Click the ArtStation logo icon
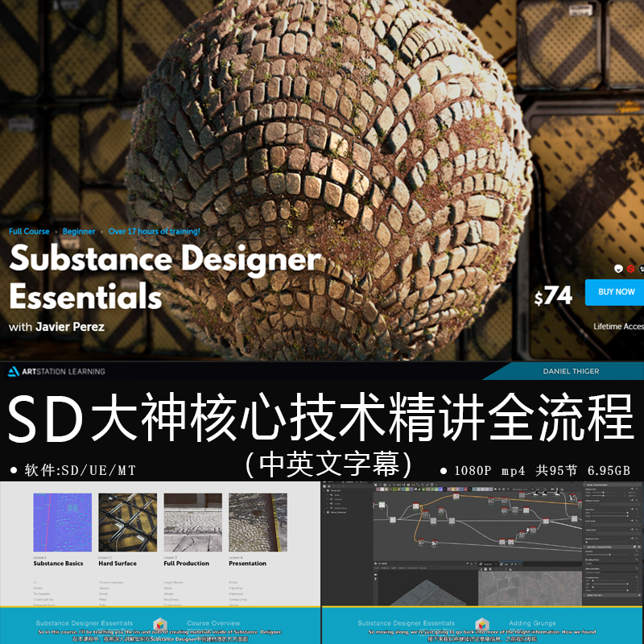This screenshot has height=644, width=644. point(13,371)
